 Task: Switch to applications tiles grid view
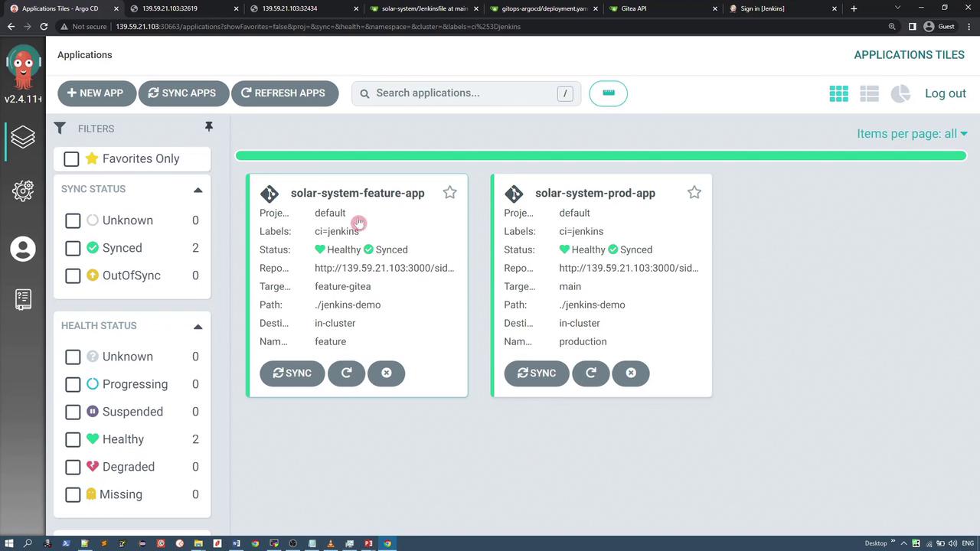click(838, 93)
